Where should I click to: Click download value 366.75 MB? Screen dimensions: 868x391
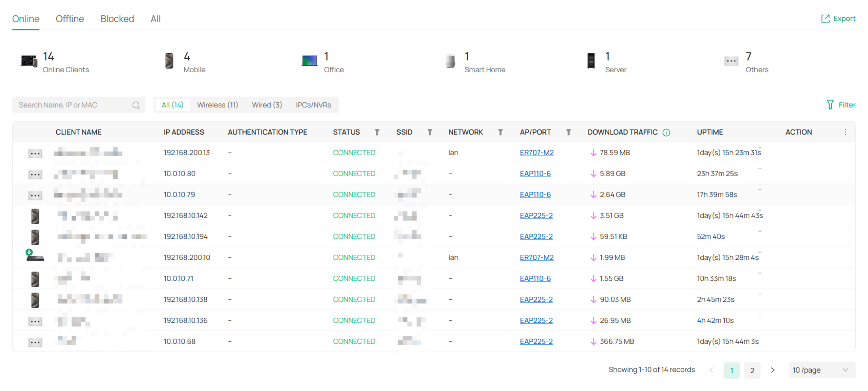617,342
